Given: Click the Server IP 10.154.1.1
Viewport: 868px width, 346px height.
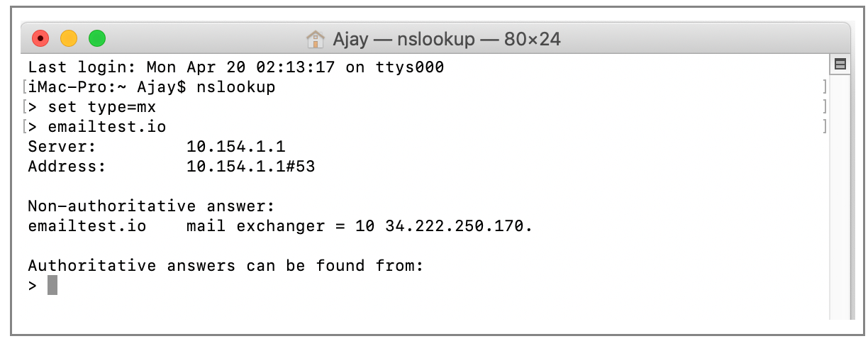Looking at the screenshot, I should pos(235,147).
